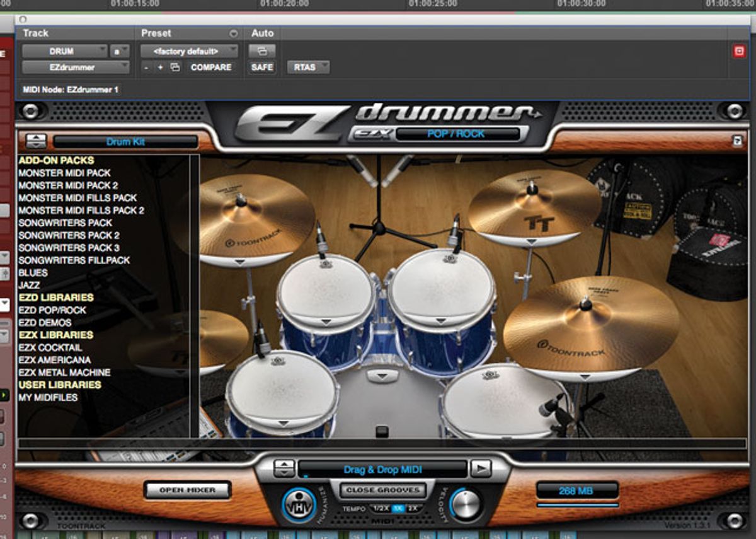This screenshot has height=539, width=756.
Task: Open the ride cymbal selector arrow
Action: tap(585, 376)
